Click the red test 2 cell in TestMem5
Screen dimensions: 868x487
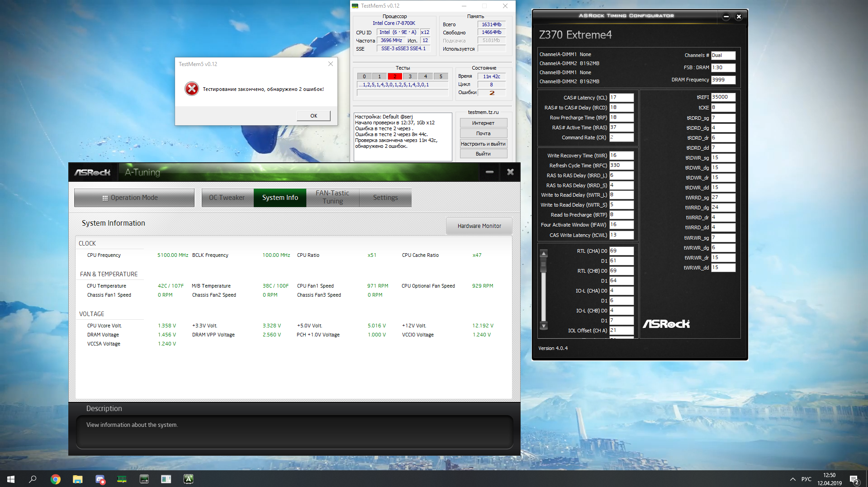[395, 76]
